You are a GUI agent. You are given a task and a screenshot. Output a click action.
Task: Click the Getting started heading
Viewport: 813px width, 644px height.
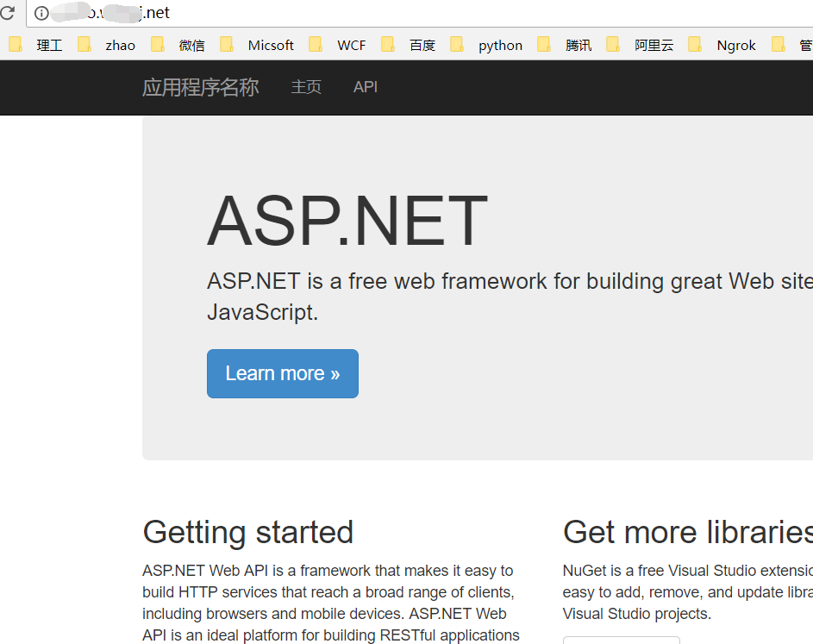click(247, 532)
